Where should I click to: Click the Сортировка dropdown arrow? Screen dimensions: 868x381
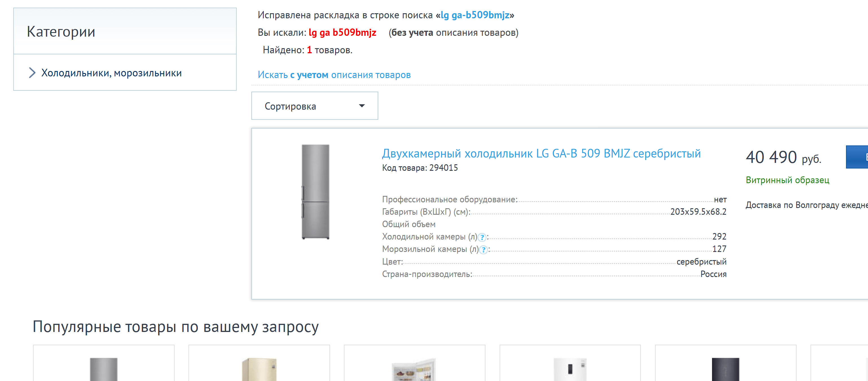tap(362, 106)
